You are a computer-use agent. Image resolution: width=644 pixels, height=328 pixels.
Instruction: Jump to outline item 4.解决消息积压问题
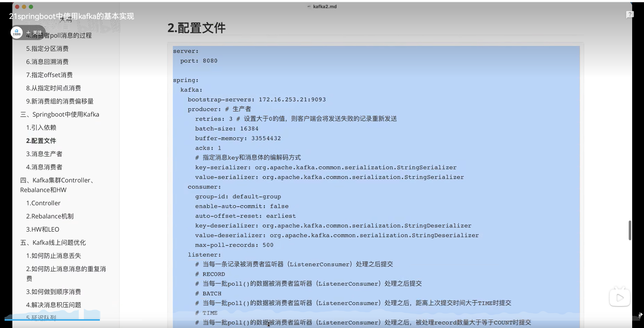tap(54, 305)
